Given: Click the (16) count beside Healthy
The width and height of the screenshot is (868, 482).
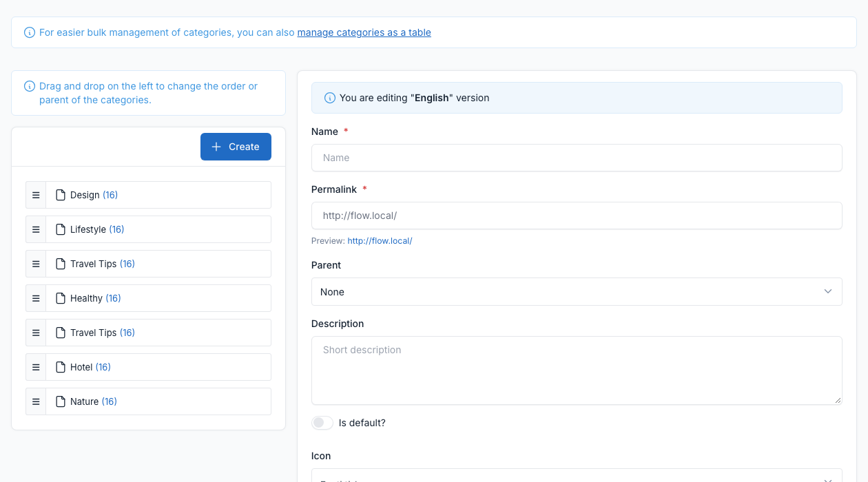Looking at the screenshot, I should (x=113, y=298).
